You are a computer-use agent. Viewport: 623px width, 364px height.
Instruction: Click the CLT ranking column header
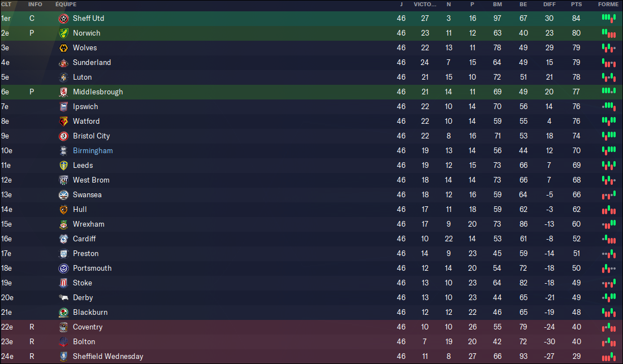tap(6, 5)
